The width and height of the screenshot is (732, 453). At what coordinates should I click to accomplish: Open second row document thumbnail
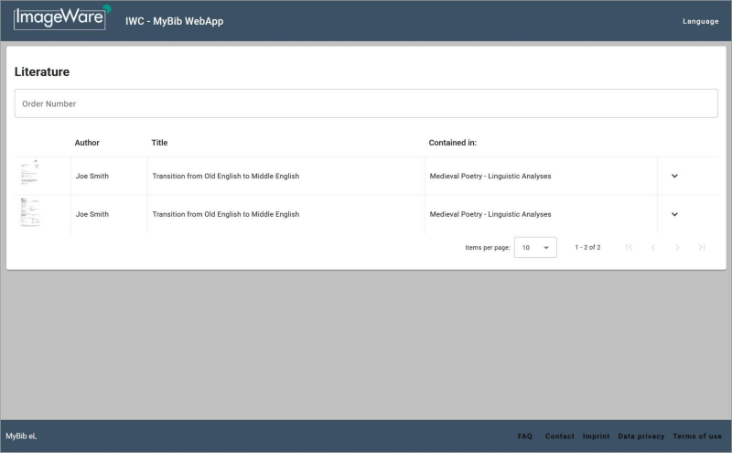(30, 213)
